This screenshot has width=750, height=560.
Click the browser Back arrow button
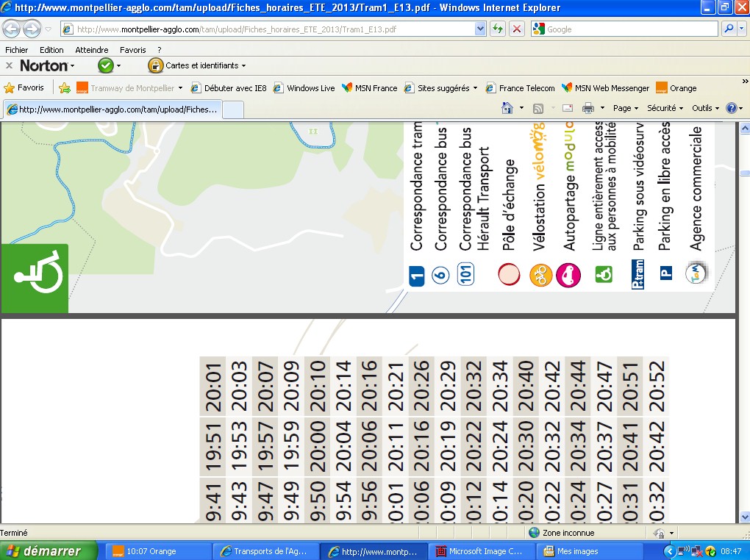click(12, 29)
